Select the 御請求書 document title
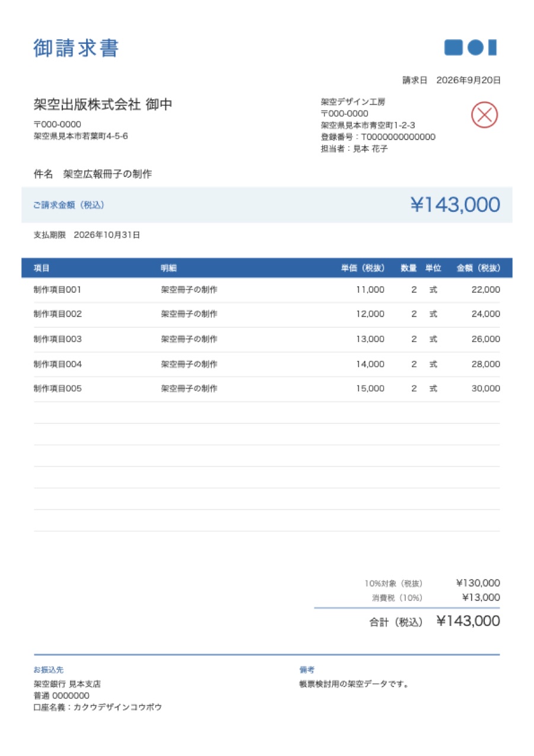Viewport: 534px width, 756px height. (x=77, y=48)
